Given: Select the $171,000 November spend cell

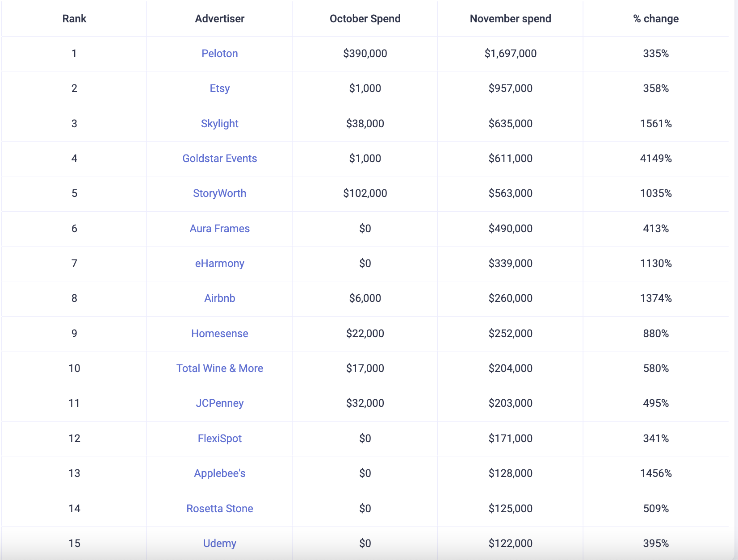Looking at the screenshot, I should click(511, 439).
